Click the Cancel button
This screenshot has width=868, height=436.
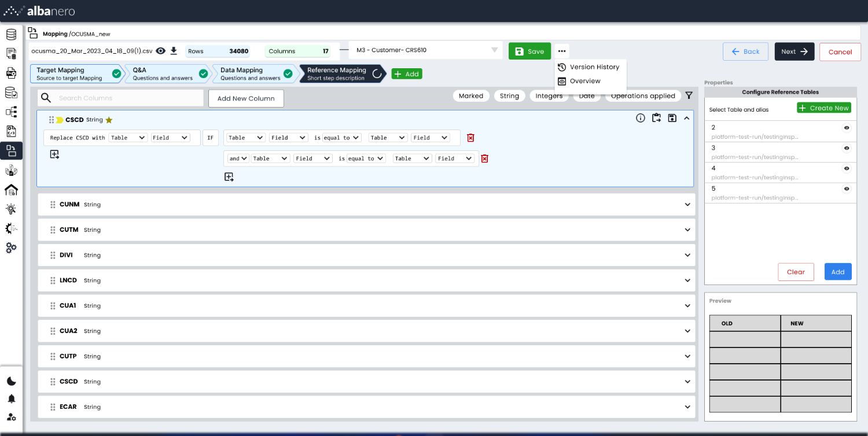(x=840, y=51)
